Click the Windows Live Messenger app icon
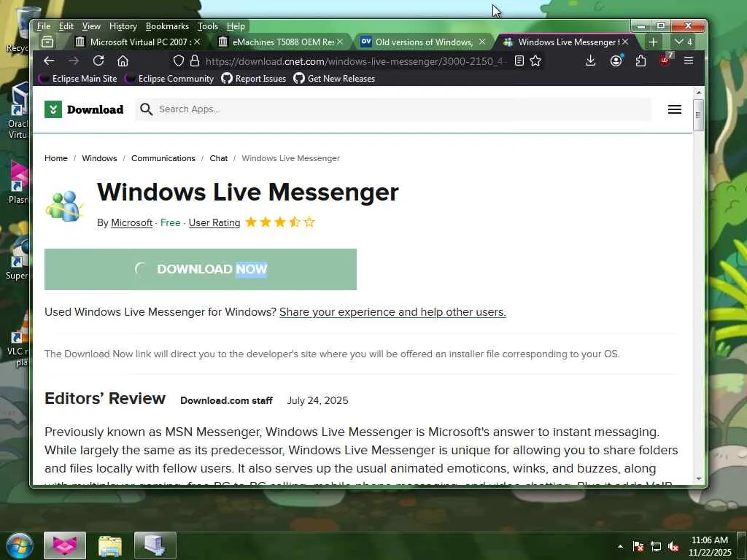This screenshot has height=560, width=747. click(65, 206)
